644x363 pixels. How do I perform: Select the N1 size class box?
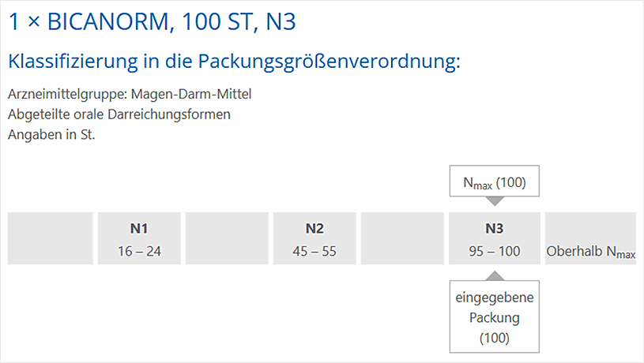point(139,238)
